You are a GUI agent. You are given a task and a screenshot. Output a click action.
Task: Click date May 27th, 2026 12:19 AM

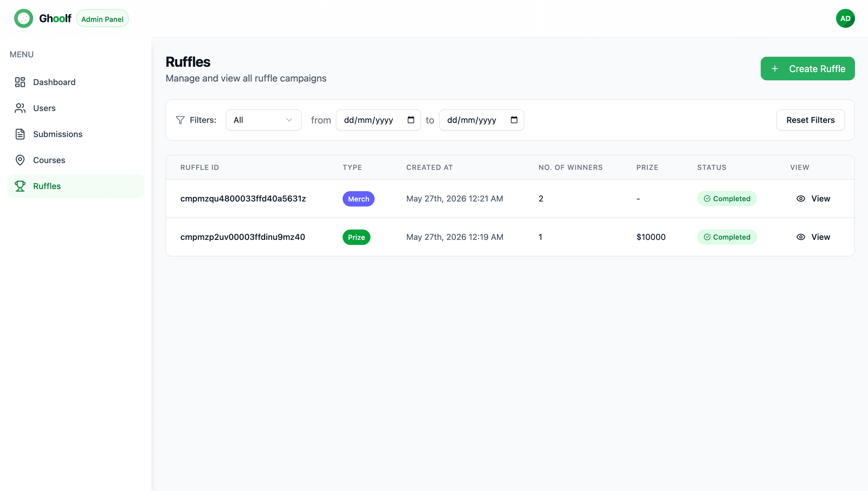coord(455,237)
